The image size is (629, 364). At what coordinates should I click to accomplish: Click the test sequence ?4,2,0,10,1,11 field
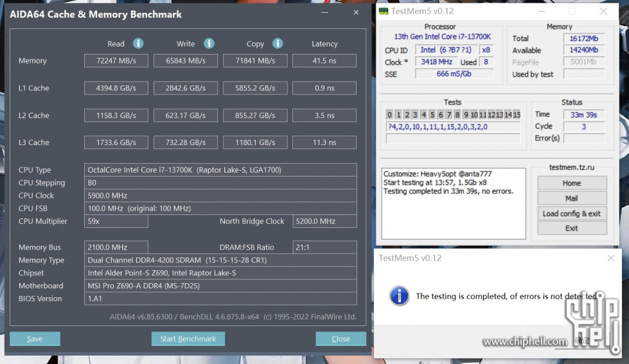point(453,126)
